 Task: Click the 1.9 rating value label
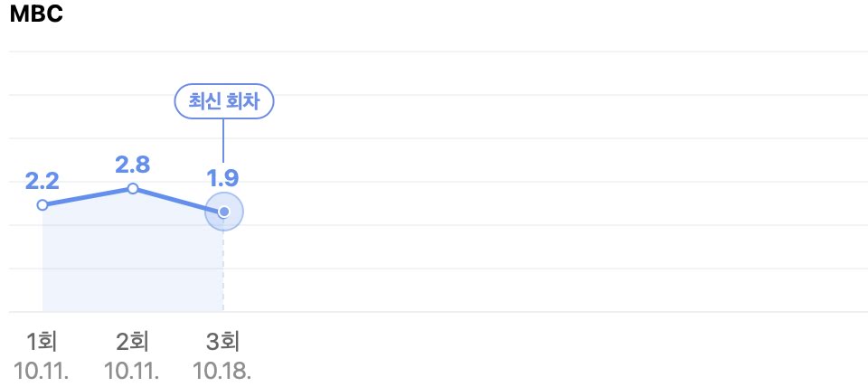(223, 179)
